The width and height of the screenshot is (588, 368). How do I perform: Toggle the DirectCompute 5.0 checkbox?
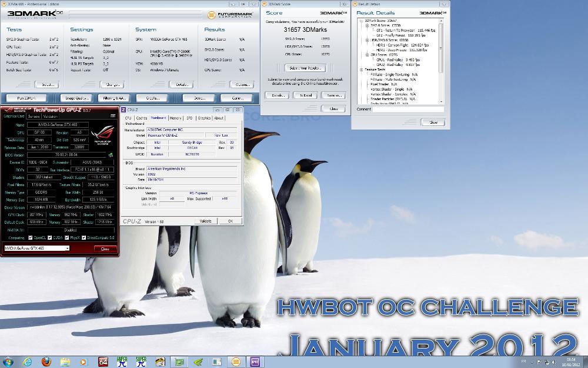84,238
